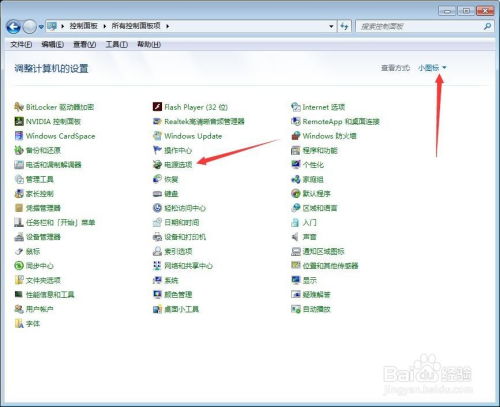
Task: Open 日期和时间 (Date and Time) icon
Action: pyautogui.click(x=157, y=222)
